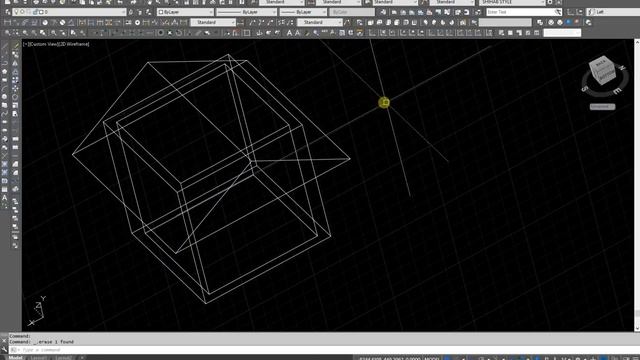Image resolution: width=640 pixels, height=360 pixels.
Task: Switch to the Layout2 tab
Action: pyautogui.click(x=63, y=358)
